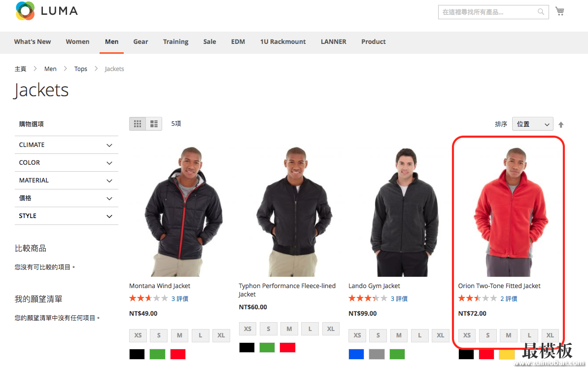The image size is (588, 369).
Task: Select size S for Lando Gym Jacket
Action: click(x=378, y=335)
